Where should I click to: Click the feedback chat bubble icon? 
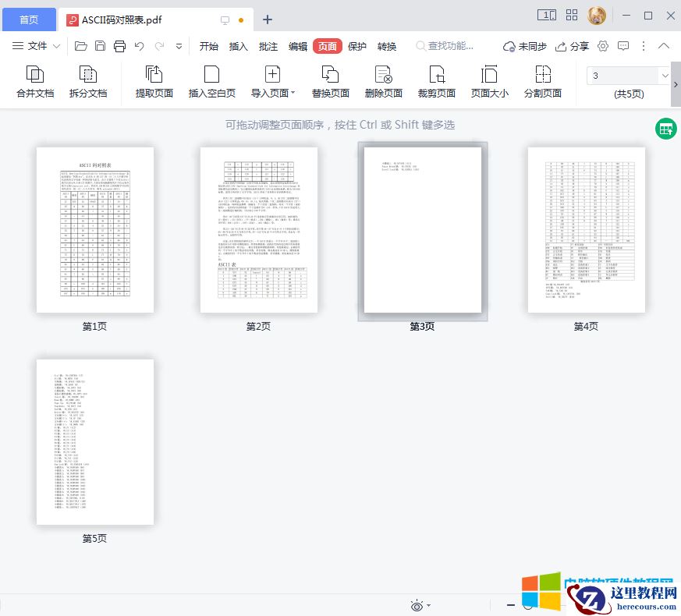click(623, 45)
